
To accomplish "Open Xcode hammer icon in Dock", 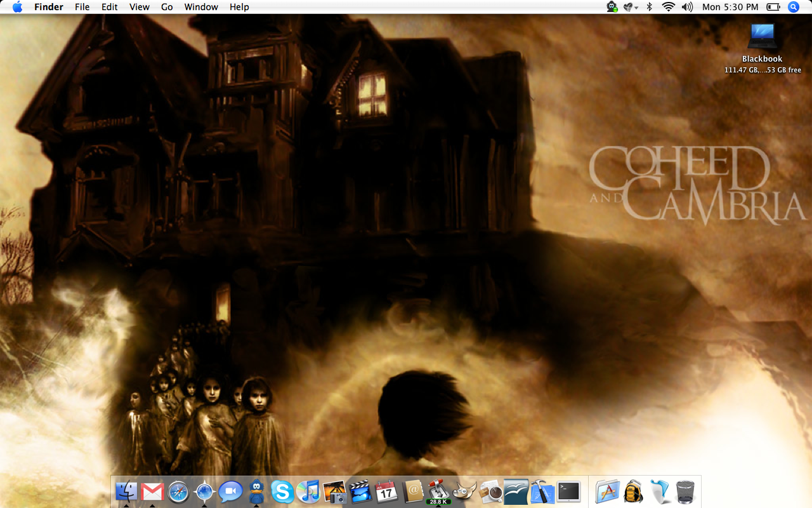I will (x=542, y=491).
